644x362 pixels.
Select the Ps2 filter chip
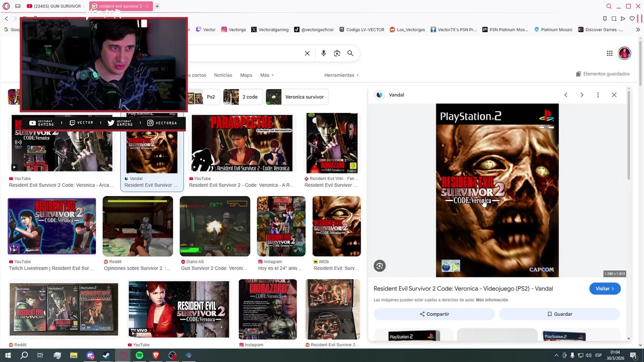203,97
